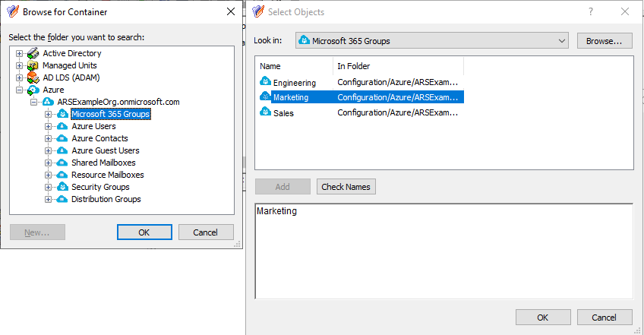Select the Managed Units tree label
The image size is (644, 335).
pyautogui.click(x=70, y=65)
